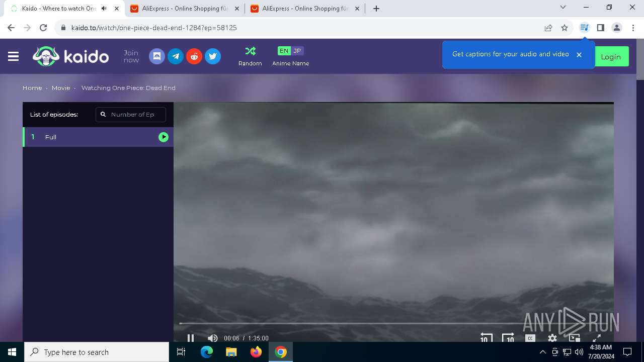Image resolution: width=644 pixels, height=362 pixels.
Task: Switch to first AliExpress tab
Action: (185, 9)
